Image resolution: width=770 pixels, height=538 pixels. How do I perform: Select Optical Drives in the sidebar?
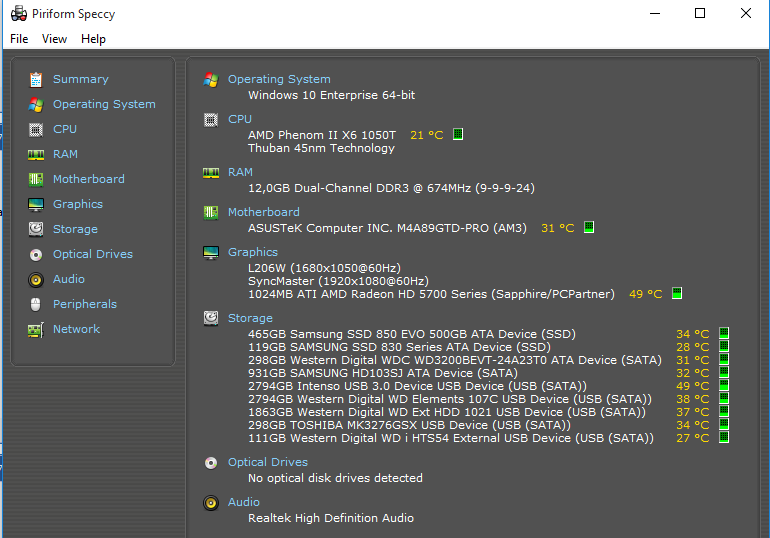(93, 254)
